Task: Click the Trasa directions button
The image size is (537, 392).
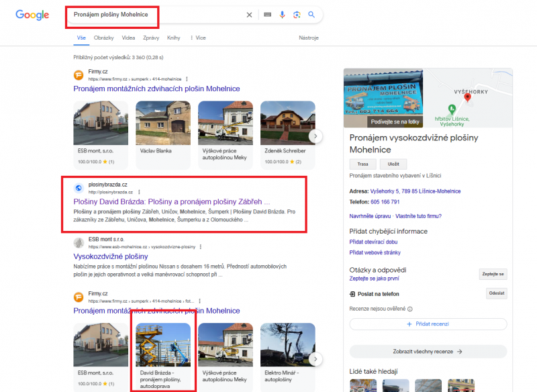Action: point(362,164)
